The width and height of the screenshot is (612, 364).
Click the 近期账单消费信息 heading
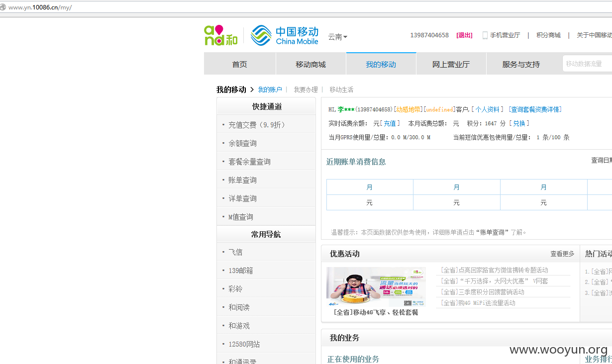tap(356, 162)
